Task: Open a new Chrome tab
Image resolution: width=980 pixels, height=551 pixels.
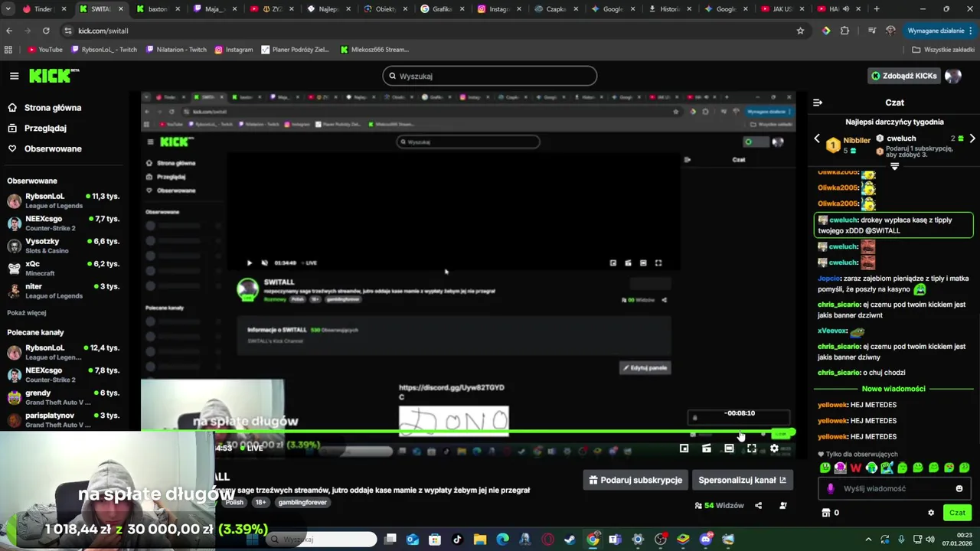Action: click(x=877, y=9)
